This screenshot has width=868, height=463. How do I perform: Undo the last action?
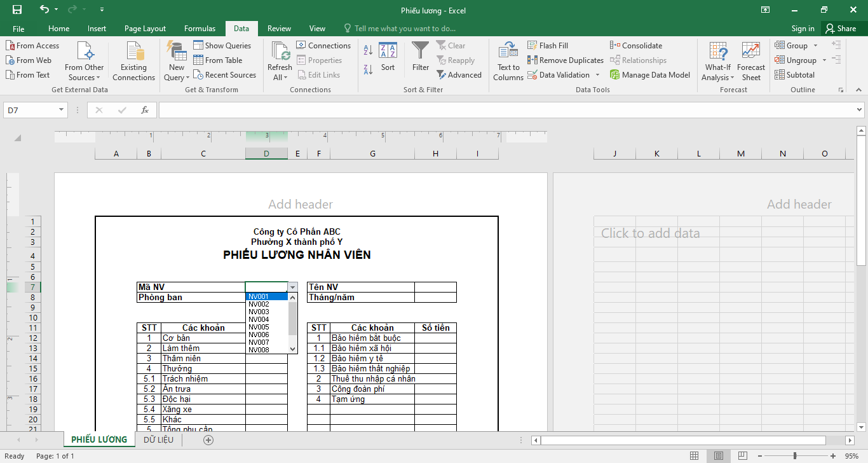coord(44,10)
